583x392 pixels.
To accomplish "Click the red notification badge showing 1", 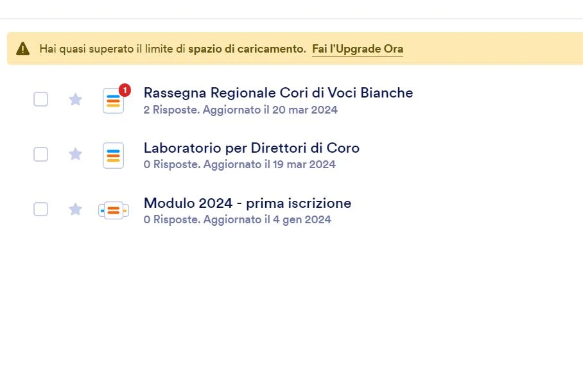I will (124, 90).
